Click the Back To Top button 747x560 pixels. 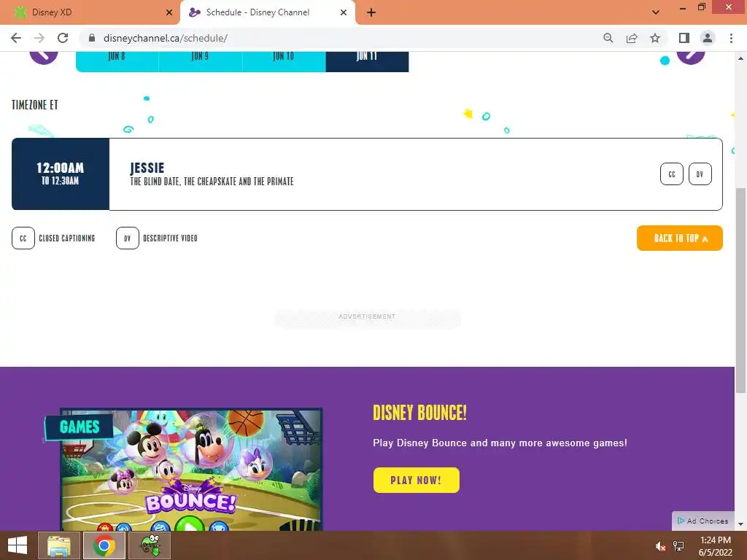pos(679,238)
